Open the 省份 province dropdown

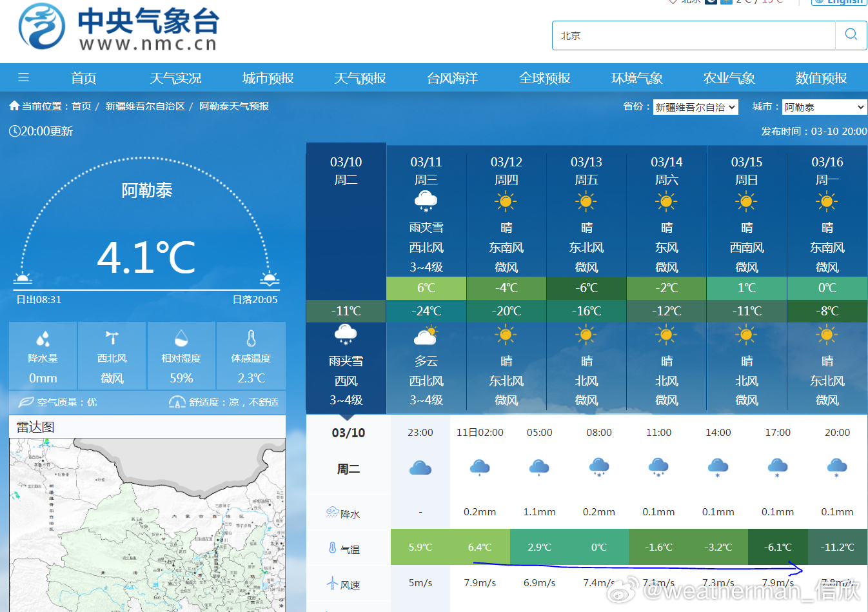pyautogui.click(x=696, y=107)
